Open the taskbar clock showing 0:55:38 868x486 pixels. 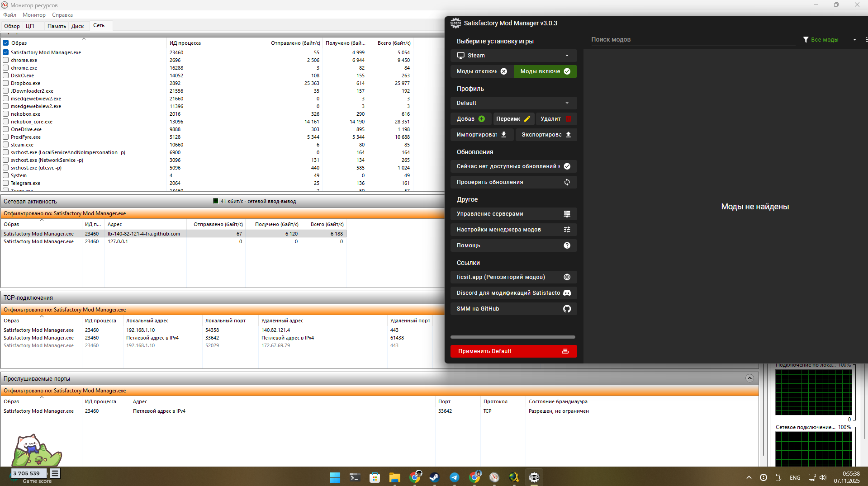pyautogui.click(x=847, y=477)
